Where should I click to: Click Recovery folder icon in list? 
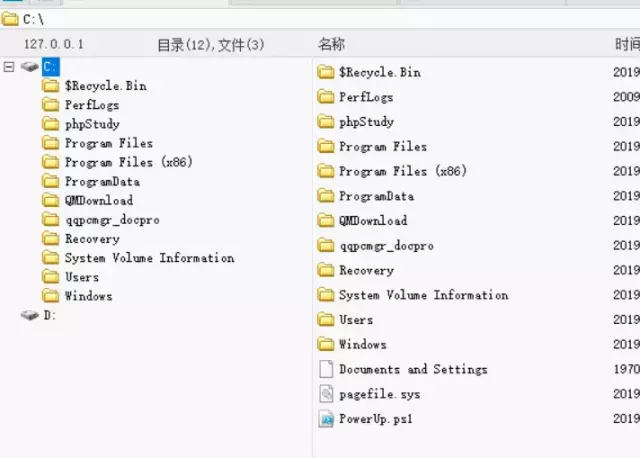[326, 270]
